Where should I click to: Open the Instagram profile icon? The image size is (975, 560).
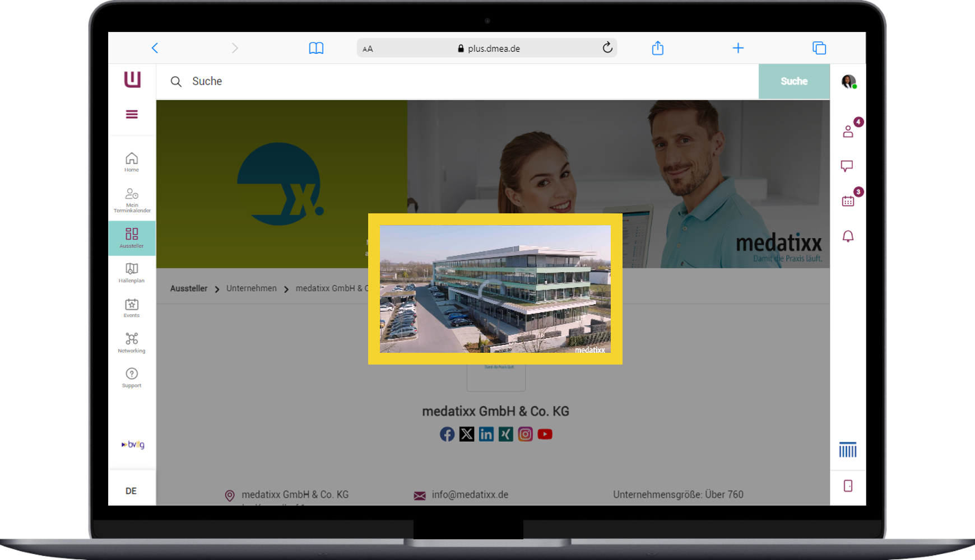coord(526,434)
